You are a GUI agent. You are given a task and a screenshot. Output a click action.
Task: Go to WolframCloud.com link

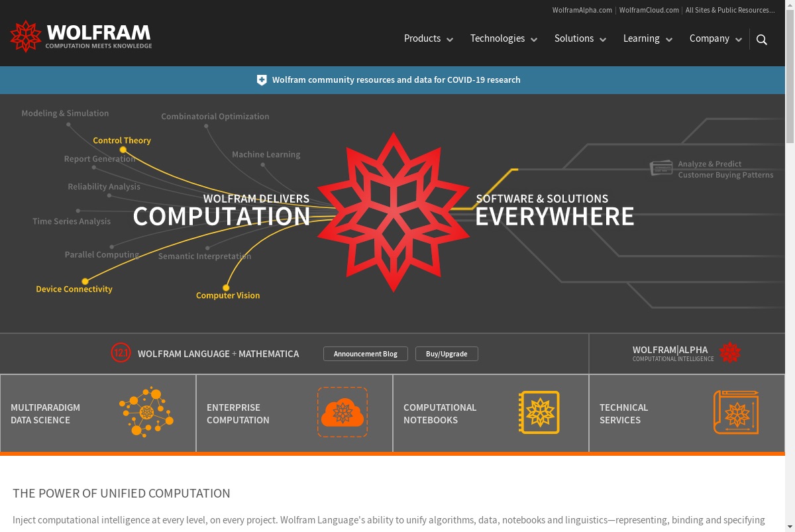point(649,10)
